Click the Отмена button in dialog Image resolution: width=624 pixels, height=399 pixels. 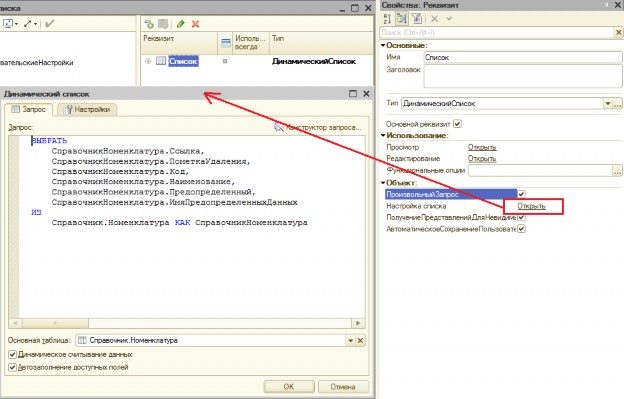click(x=343, y=387)
